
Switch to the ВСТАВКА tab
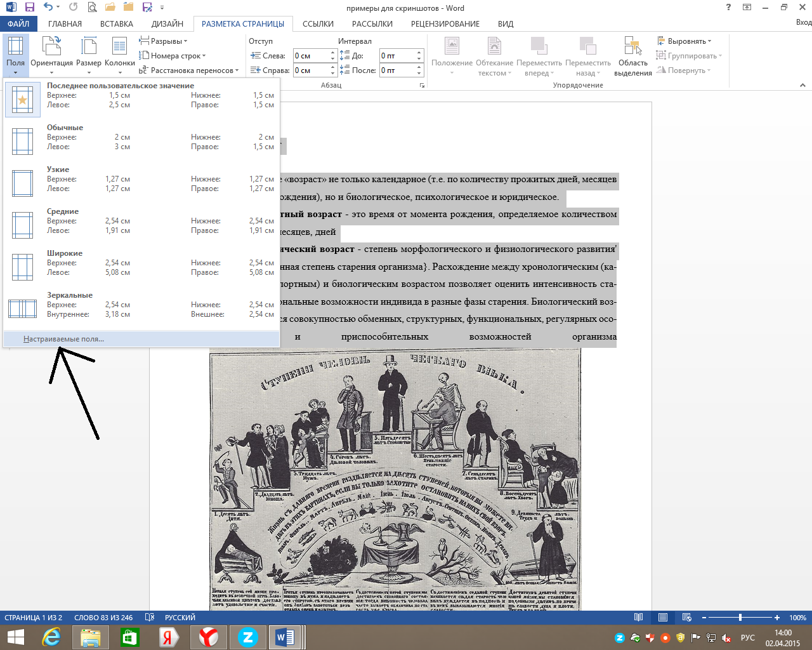pyautogui.click(x=117, y=23)
